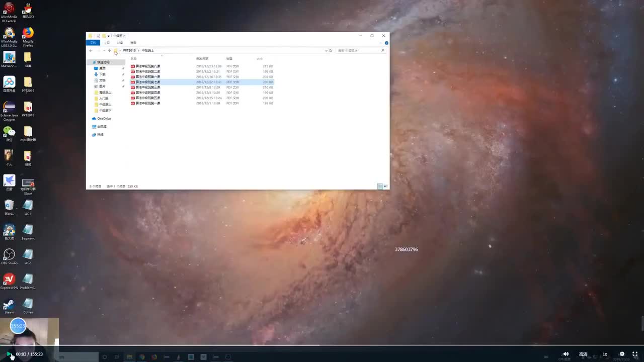Select the Coffee file on the desktop
Screen dimensions: 644x362
point(28,306)
